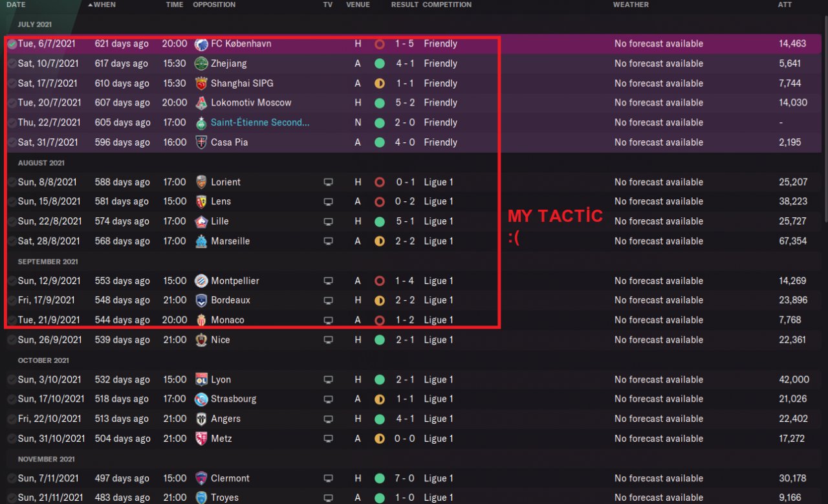Click the Monaco club crest
The height and width of the screenshot is (504, 828).
pyautogui.click(x=201, y=320)
